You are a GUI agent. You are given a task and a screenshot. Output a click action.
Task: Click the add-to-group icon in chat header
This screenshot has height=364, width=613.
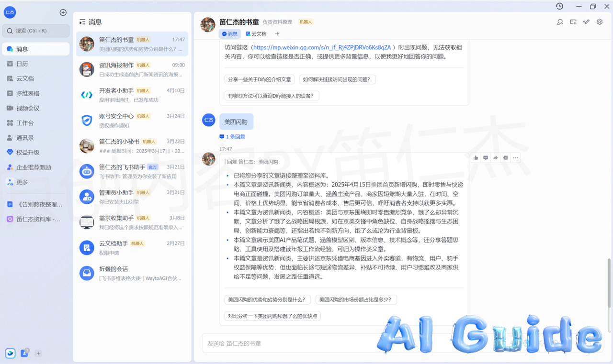pos(573,22)
